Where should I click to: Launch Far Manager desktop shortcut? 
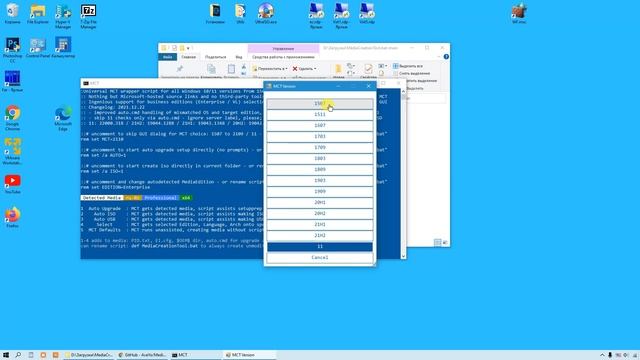click(x=12, y=81)
